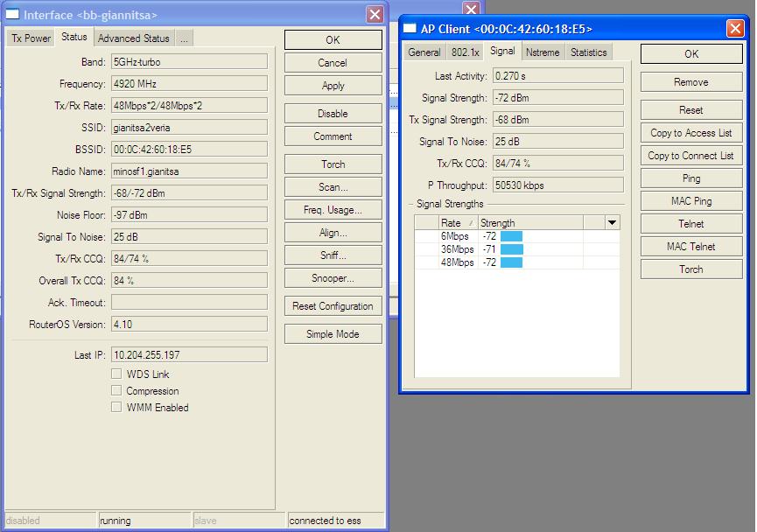Select the Status tab in Interface
This screenshot has height=532, width=757.
[74, 37]
